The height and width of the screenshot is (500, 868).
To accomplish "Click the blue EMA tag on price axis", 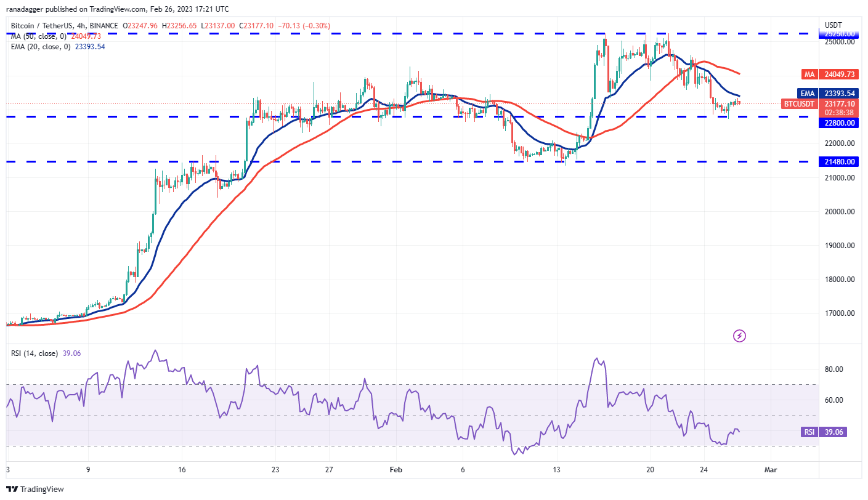I will [x=807, y=93].
